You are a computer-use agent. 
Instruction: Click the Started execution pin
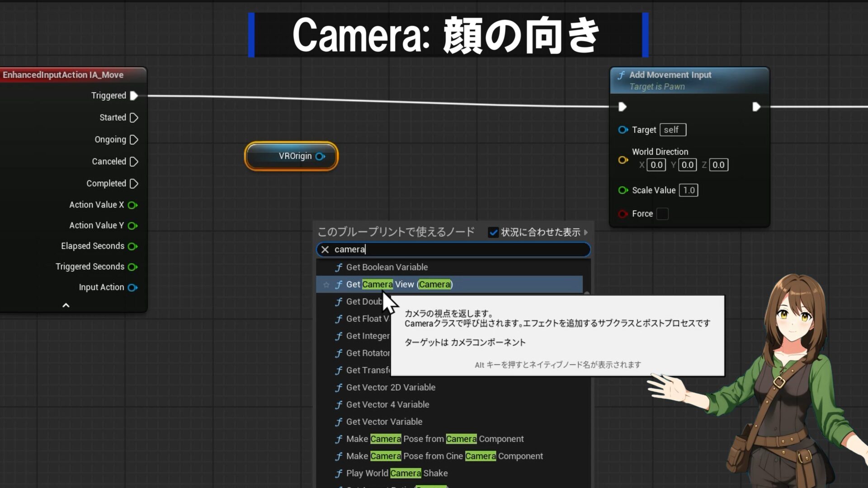(x=134, y=118)
